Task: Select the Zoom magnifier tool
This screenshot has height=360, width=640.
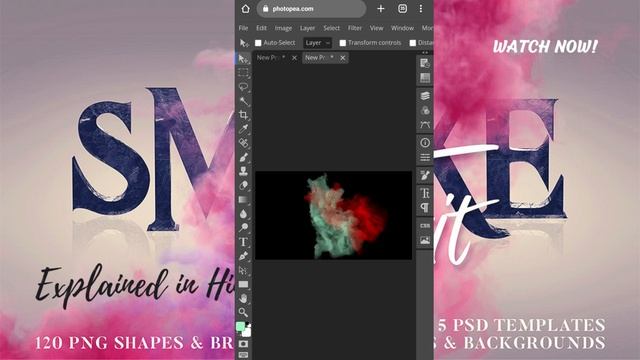Action: (243, 312)
